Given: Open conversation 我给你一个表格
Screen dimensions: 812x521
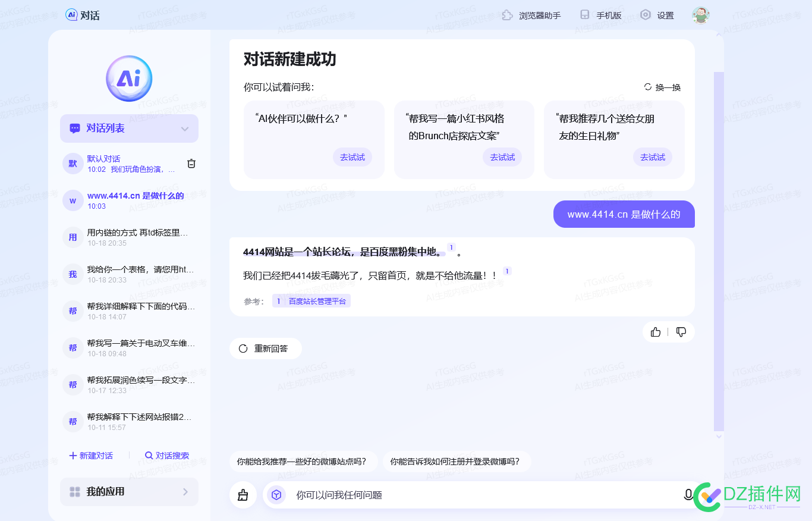Looking at the screenshot, I should (129, 274).
